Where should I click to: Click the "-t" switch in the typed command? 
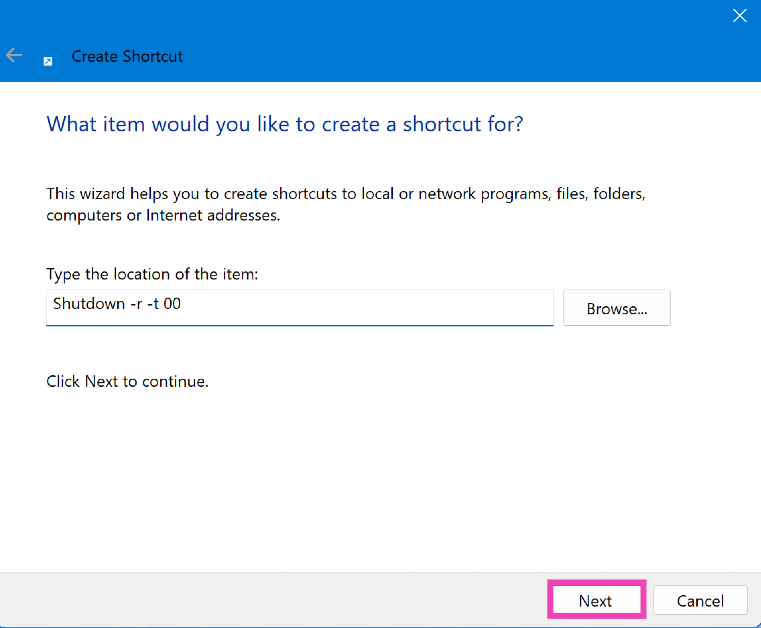pos(153,304)
